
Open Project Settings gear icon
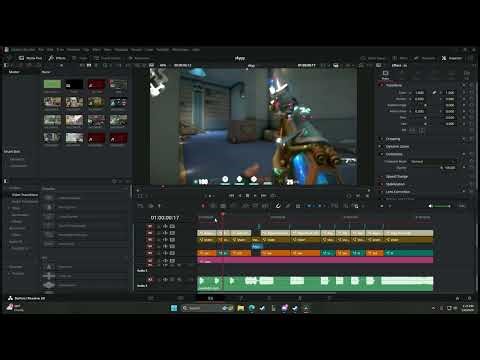[x=469, y=298]
